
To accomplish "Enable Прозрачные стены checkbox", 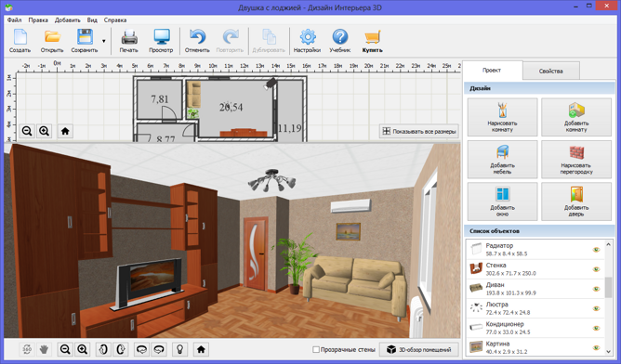I will click(x=316, y=350).
